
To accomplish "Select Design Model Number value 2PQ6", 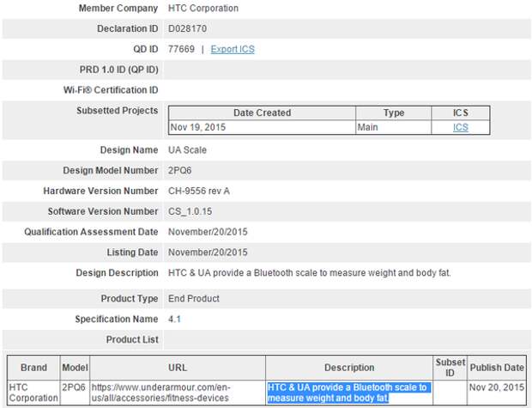I will pyautogui.click(x=180, y=171).
